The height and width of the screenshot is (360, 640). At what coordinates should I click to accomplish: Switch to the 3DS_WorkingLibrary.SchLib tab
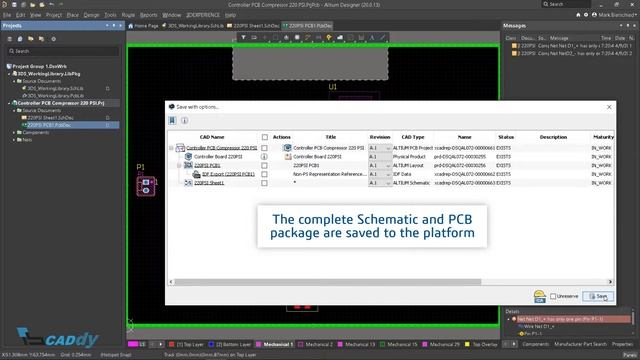tap(193, 26)
